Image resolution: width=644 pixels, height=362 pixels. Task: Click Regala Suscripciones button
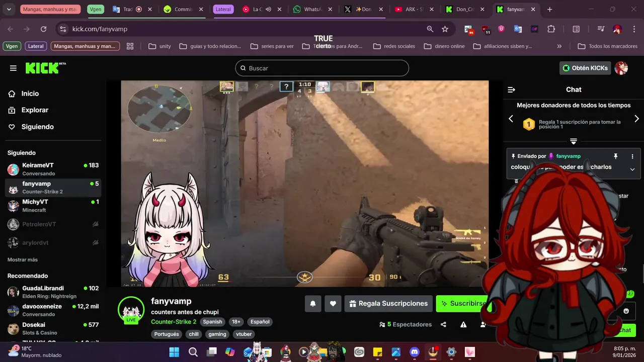tap(388, 304)
